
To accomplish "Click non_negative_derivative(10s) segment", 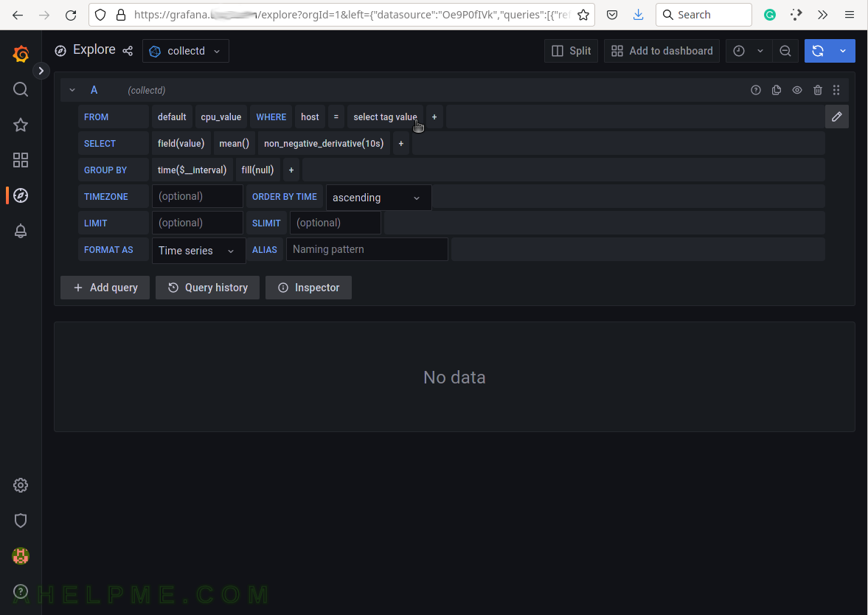I will [324, 143].
